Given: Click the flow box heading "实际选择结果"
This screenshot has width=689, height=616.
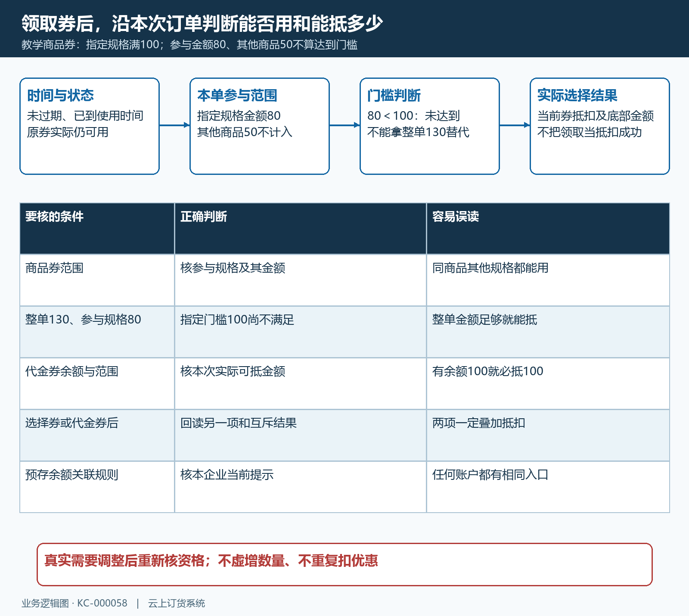Looking at the screenshot, I should pos(577,95).
